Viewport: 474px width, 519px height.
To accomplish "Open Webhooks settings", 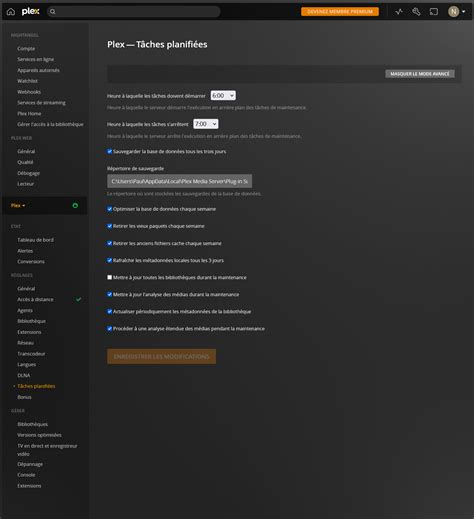I will coord(29,92).
